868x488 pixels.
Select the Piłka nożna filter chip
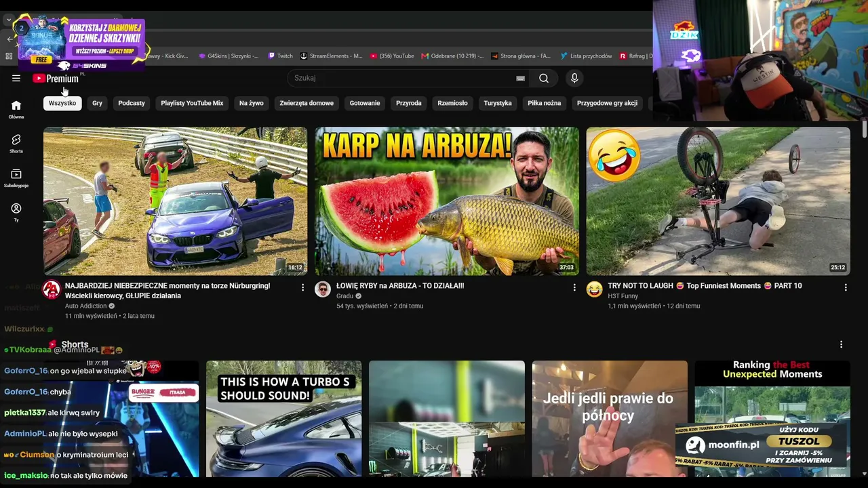(545, 103)
